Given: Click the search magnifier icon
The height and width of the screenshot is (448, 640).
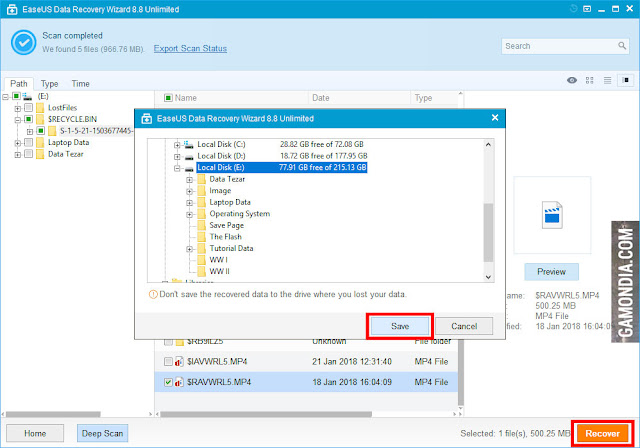Looking at the screenshot, I should click(622, 46).
